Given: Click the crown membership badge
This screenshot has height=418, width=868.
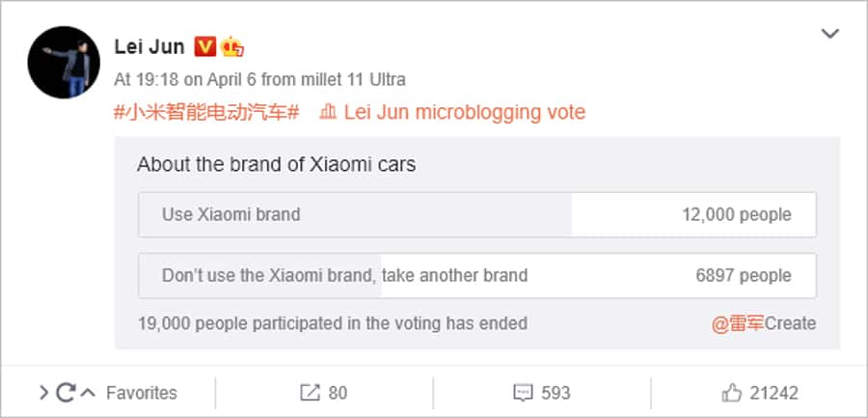Looking at the screenshot, I should [x=231, y=46].
